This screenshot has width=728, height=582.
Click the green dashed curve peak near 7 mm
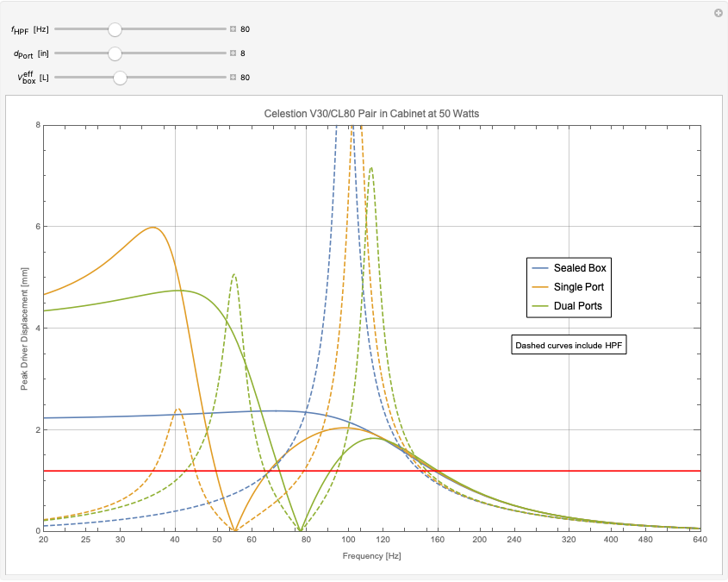[x=370, y=168]
